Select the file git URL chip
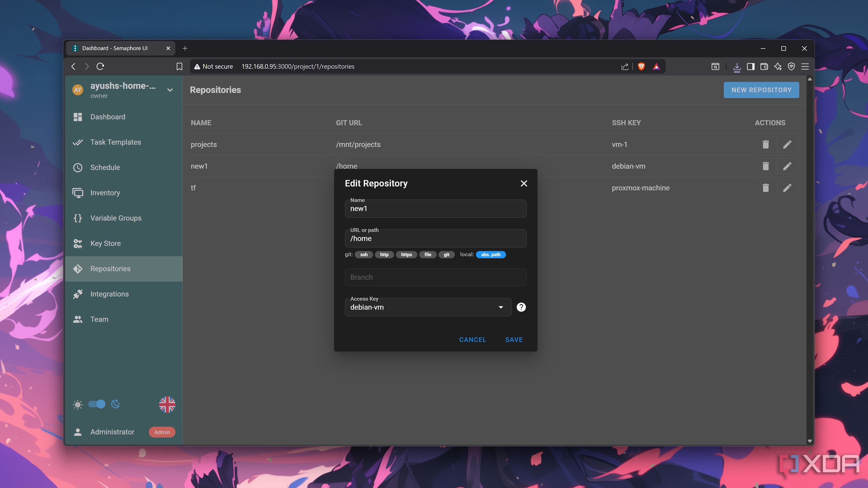 click(x=428, y=255)
